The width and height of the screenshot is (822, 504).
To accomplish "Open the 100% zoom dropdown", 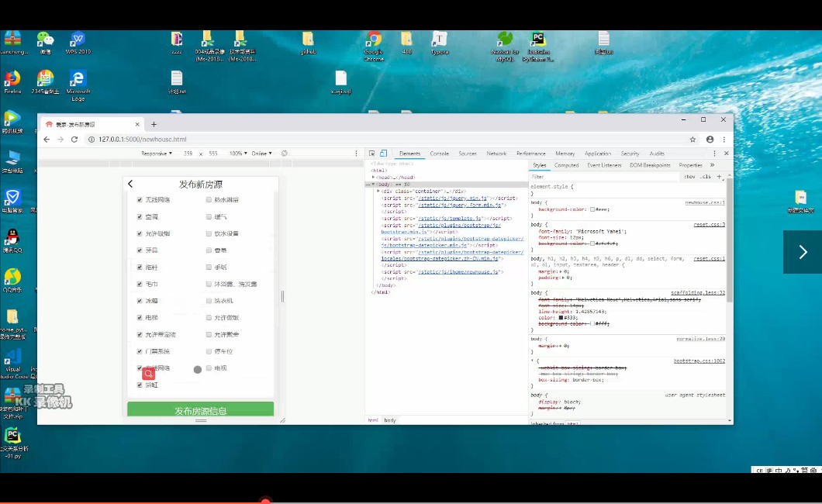I will [238, 154].
